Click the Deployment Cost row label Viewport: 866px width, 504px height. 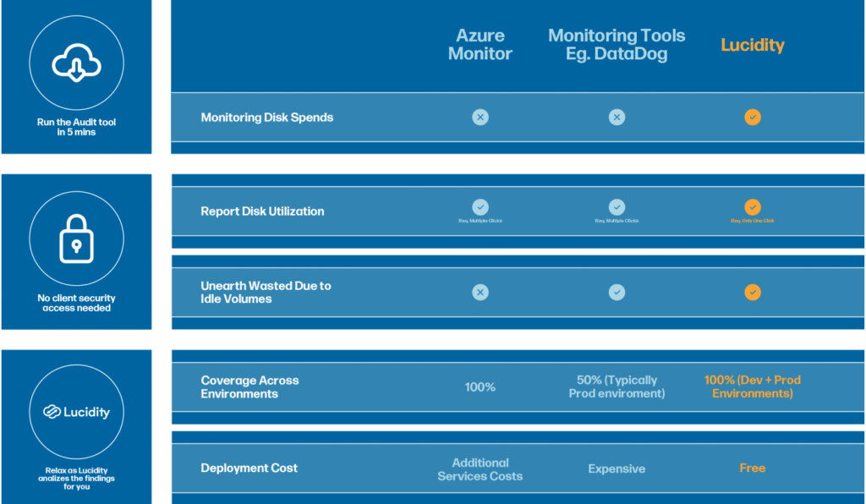(x=249, y=468)
